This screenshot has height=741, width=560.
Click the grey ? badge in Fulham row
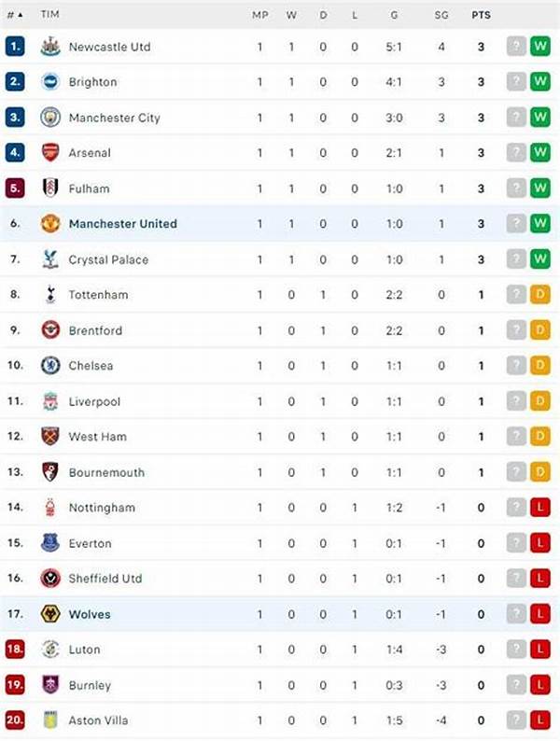516,189
